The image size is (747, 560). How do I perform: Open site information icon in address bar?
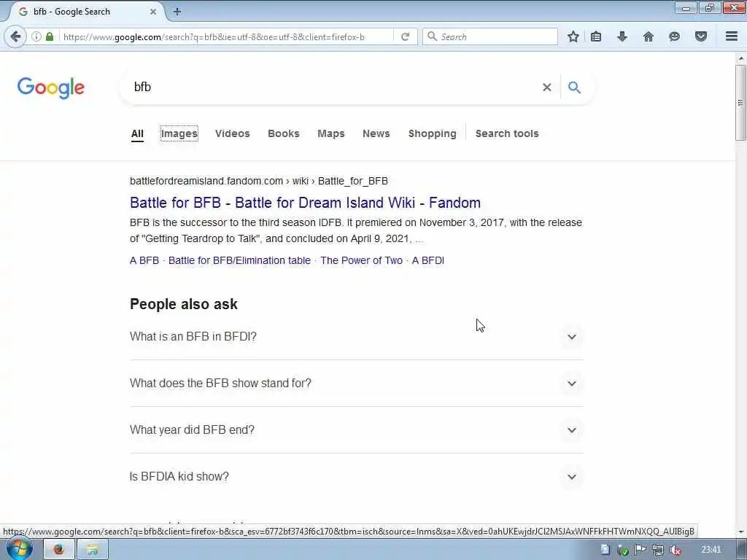click(x=36, y=36)
